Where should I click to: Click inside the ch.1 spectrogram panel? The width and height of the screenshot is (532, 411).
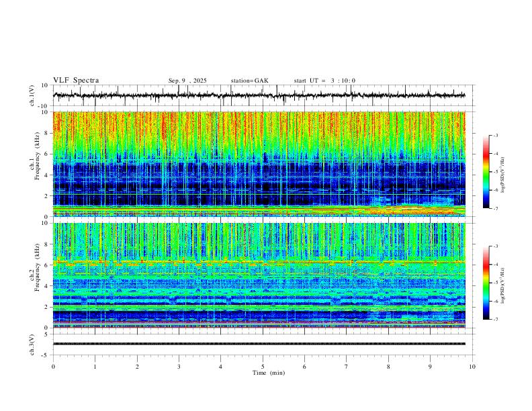click(x=259, y=164)
